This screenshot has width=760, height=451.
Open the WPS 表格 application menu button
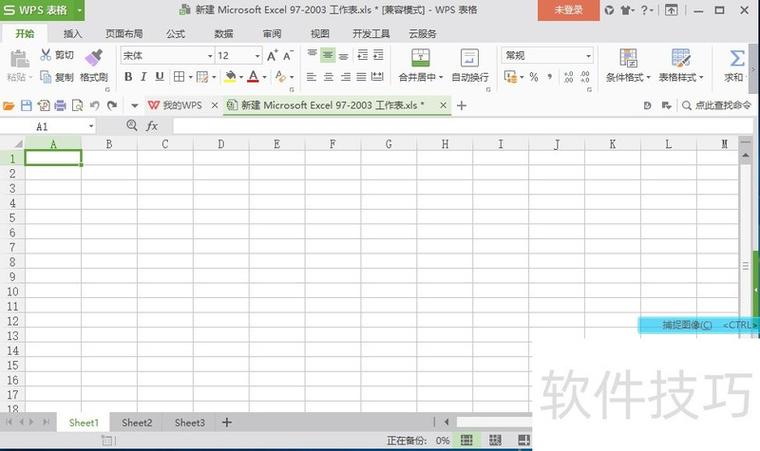click(42, 10)
